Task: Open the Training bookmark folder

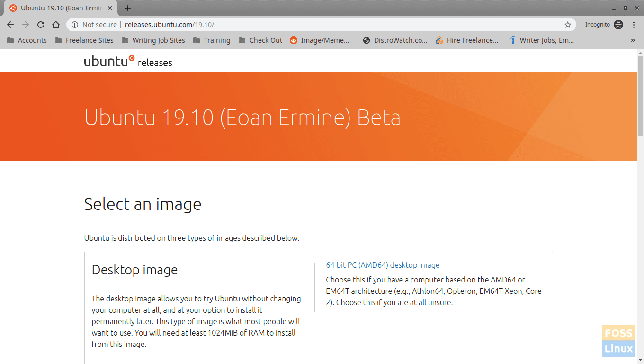Action: click(212, 40)
